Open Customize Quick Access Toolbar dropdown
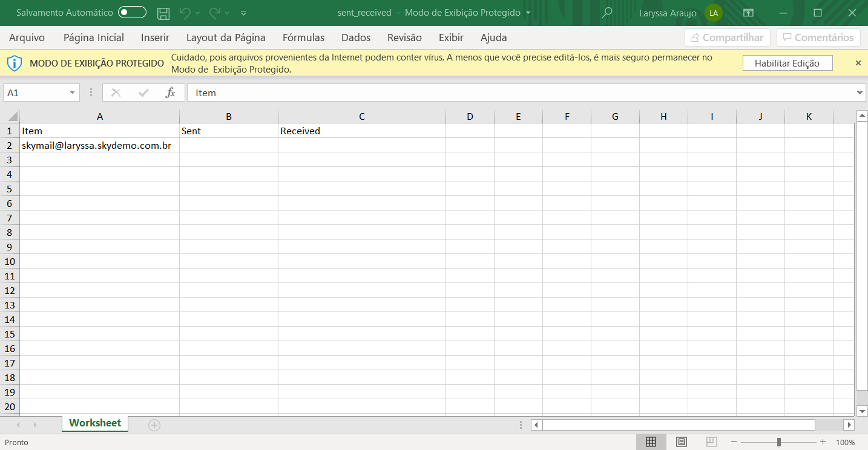 coord(243,13)
